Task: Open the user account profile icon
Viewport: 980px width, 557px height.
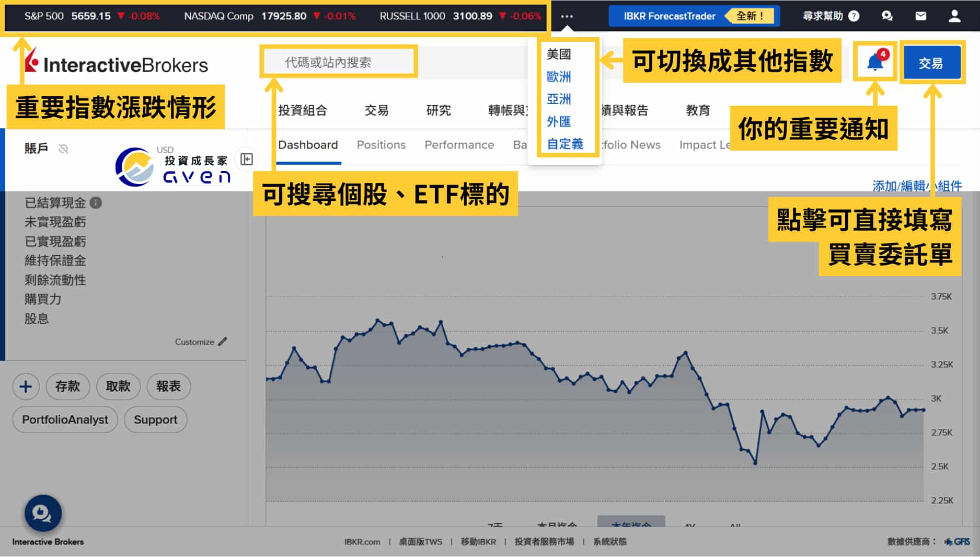Action: 954,16
